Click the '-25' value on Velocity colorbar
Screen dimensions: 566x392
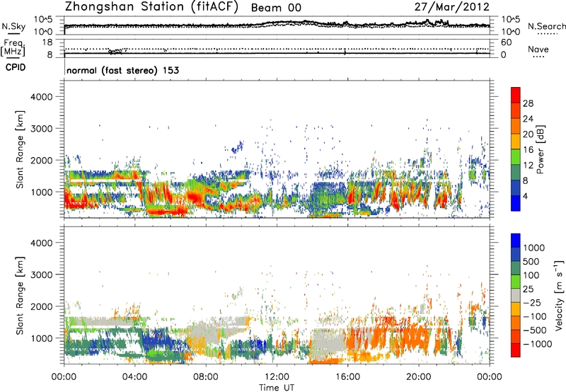(531, 303)
